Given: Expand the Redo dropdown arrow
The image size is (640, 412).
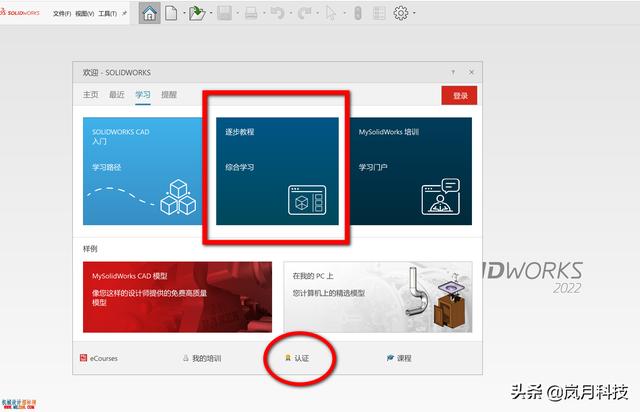Looking at the screenshot, I should [318, 13].
